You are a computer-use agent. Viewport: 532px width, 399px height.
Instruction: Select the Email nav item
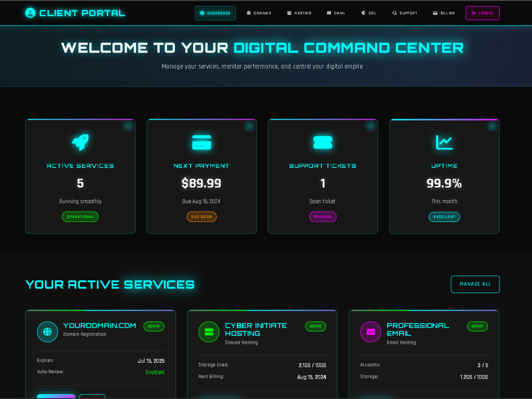pyautogui.click(x=336, y=13)
